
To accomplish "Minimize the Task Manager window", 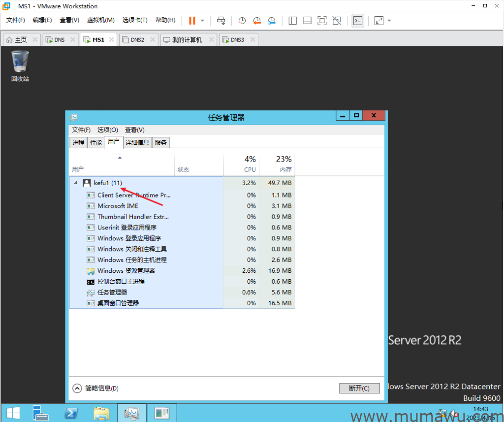I will (343, 115).
